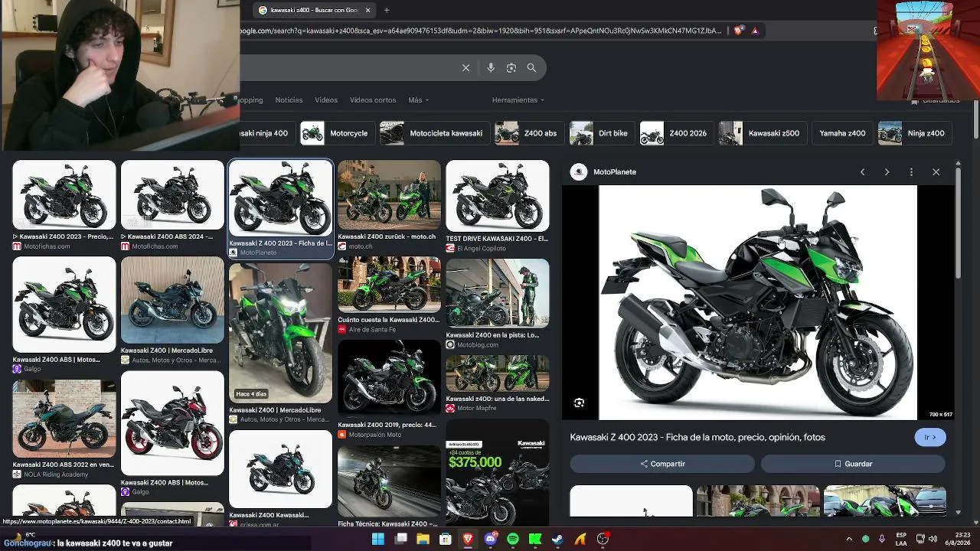Switch to the Noticias tab
Viewport: 980px width, 551px height.
(x=289, y=100)
